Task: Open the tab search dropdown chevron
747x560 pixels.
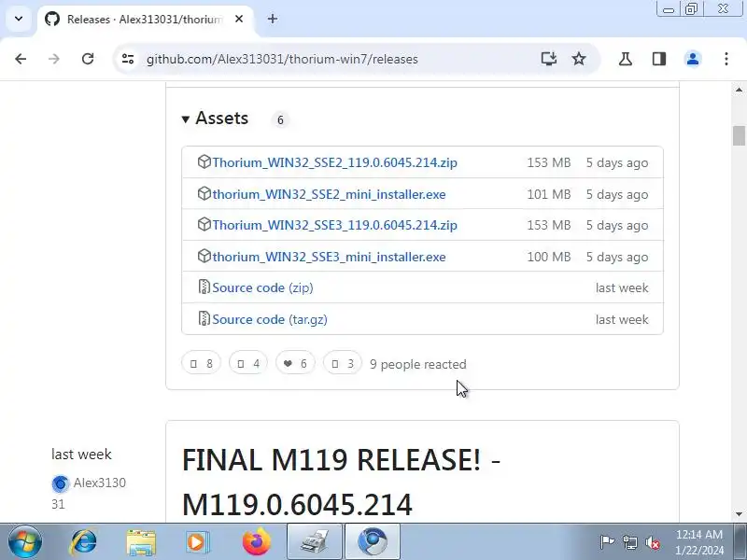Action: tap(19, 19)
